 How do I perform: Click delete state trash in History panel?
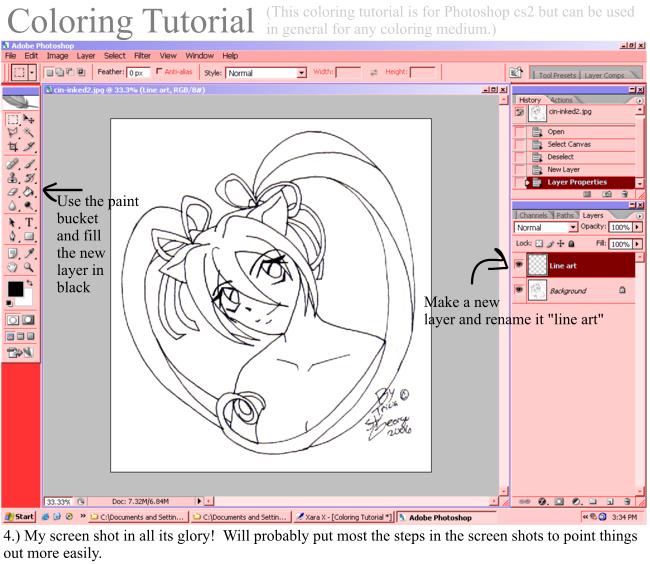coord(624,194)
